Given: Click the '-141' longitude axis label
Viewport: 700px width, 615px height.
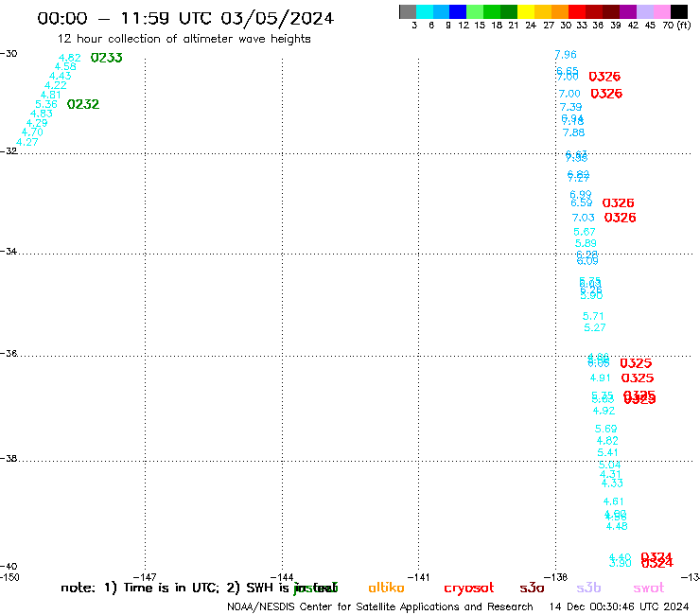Looking at the screenshot, I should point(419,577).
